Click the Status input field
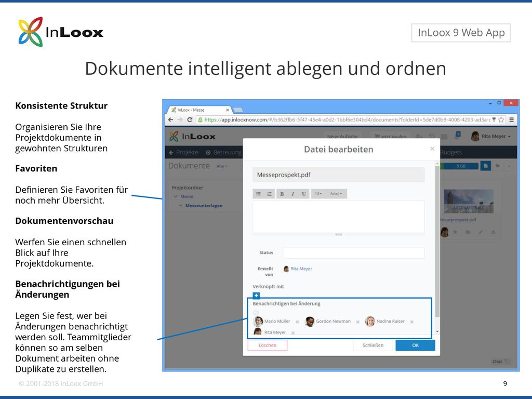The width and height of the screenshot is (532, 399). [353, 253]
